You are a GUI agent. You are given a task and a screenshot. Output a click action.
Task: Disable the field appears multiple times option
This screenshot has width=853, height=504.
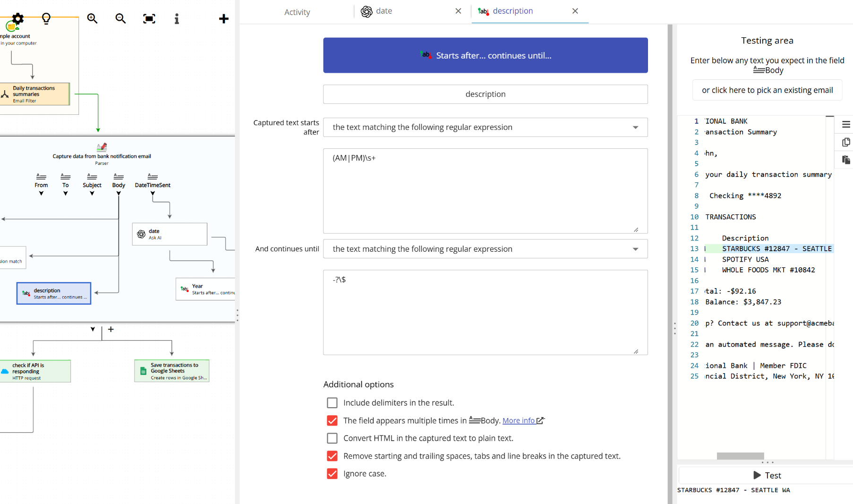coord(332,420)
